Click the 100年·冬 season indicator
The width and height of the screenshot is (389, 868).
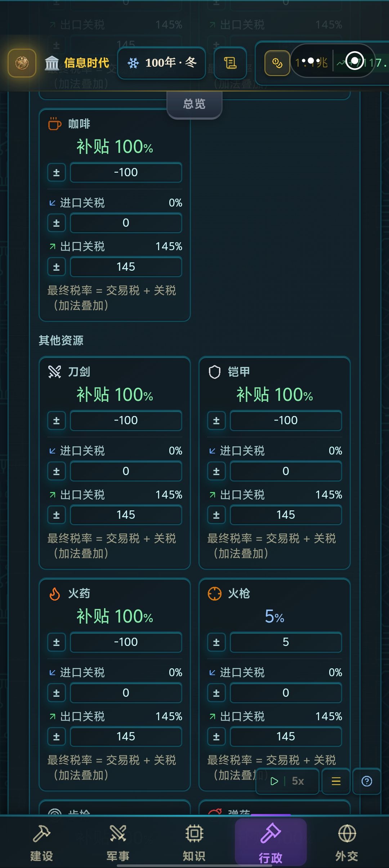pos(162,63)
